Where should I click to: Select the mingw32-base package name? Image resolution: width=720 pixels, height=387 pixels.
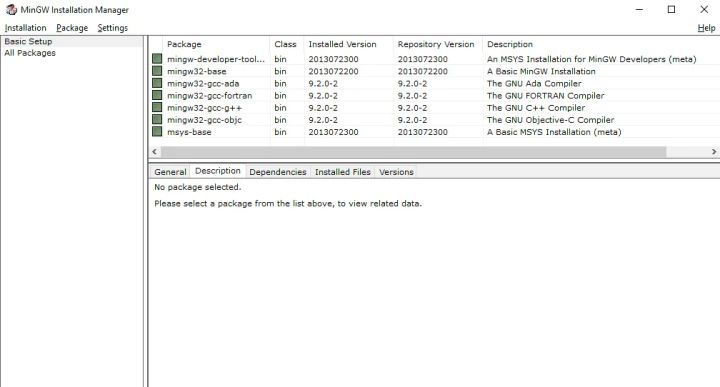197,71
